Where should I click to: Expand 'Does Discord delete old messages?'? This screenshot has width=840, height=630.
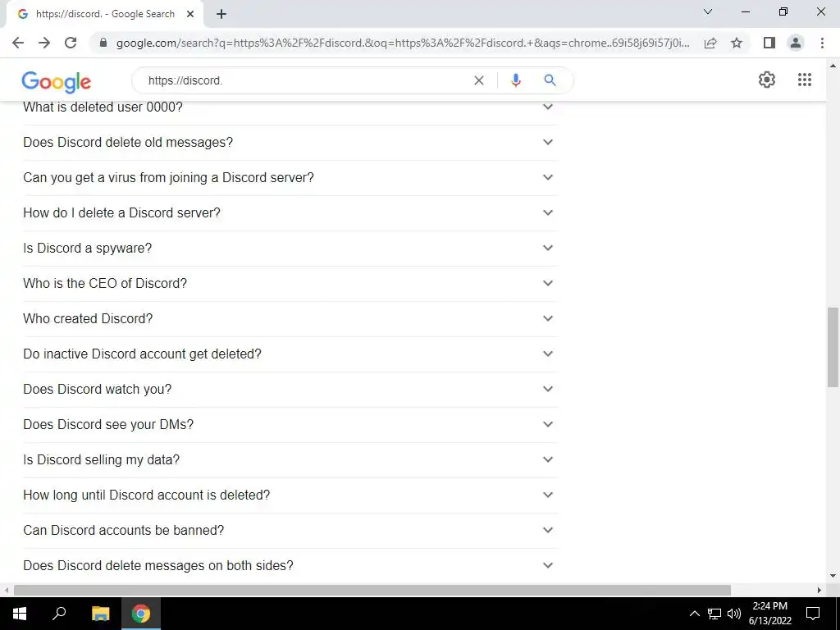pyautogui.click(x=290, y=143)
